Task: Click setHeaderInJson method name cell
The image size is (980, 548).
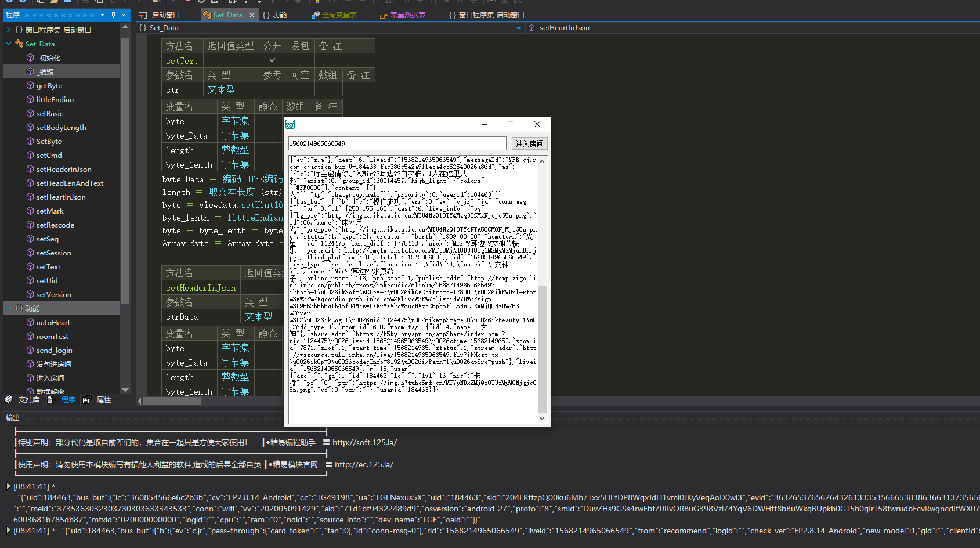Action: [x=201, y=288]
